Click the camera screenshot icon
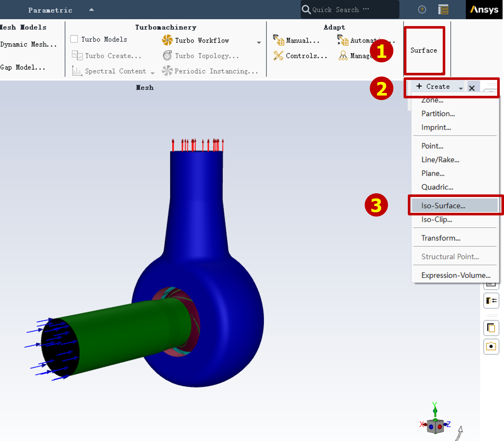The height and width of the screenshot is (441, 504). click(491, 346)
